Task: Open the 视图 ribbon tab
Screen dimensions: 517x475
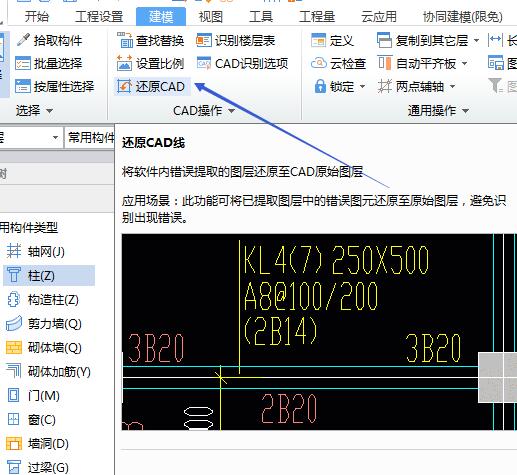Action: tap(211, 16)
